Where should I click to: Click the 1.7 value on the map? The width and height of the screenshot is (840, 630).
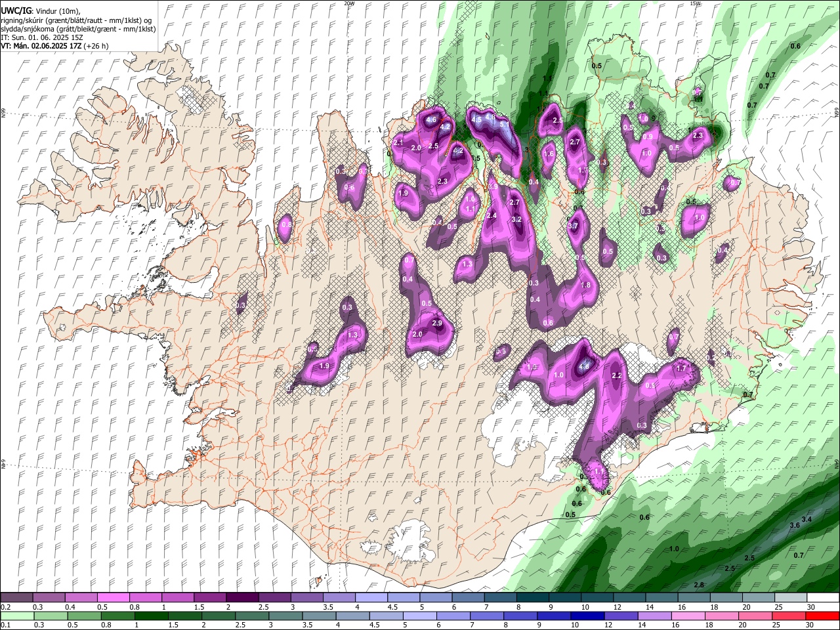681,369
